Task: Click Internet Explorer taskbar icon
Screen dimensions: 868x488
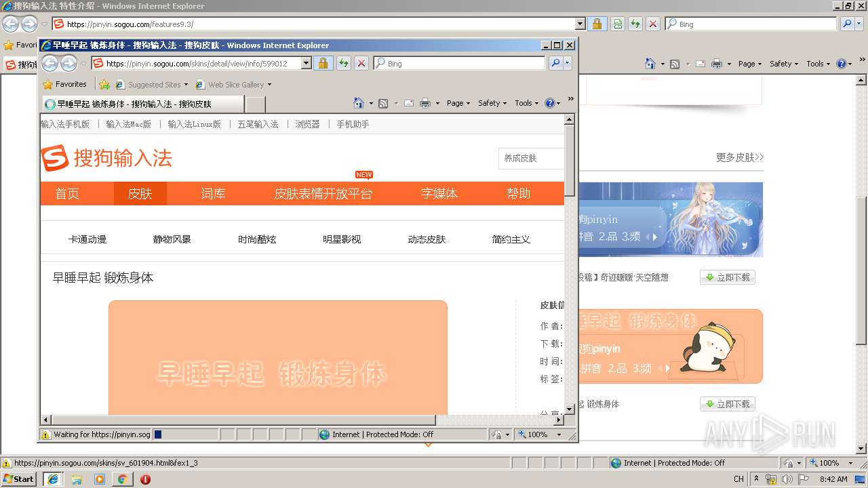Action: click(x=53, y=479)
